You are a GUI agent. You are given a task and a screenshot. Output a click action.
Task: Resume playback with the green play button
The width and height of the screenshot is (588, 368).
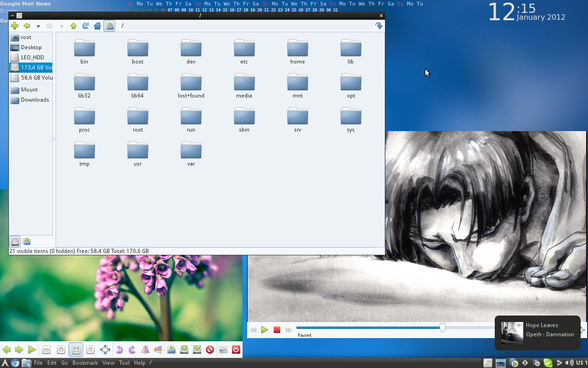click(x=265, y=330)
